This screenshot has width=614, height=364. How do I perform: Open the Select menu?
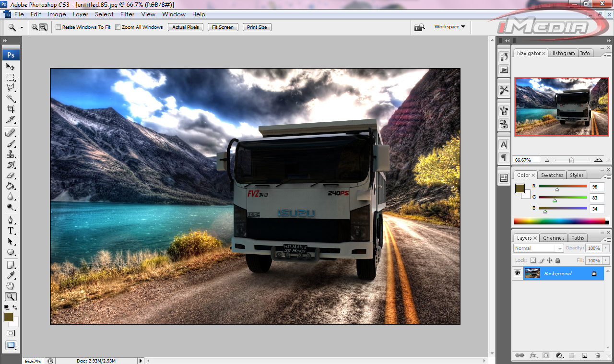point(104,14)
